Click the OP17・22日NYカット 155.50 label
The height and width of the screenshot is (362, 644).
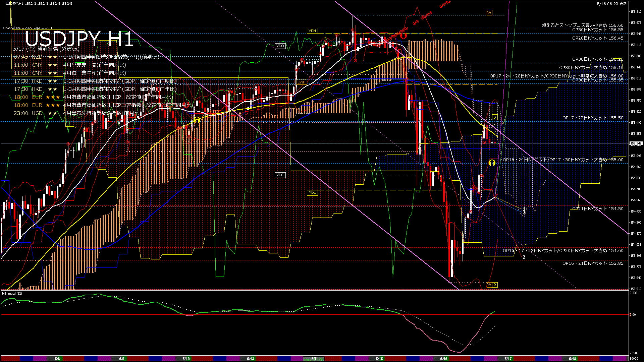click(x=593, y=118)
